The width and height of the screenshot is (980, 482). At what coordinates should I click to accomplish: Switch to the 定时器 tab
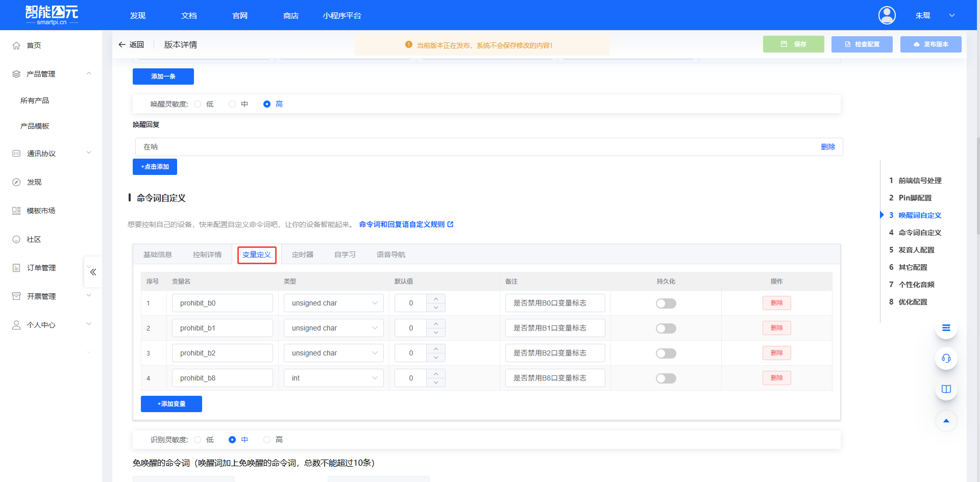click(302, 254)
